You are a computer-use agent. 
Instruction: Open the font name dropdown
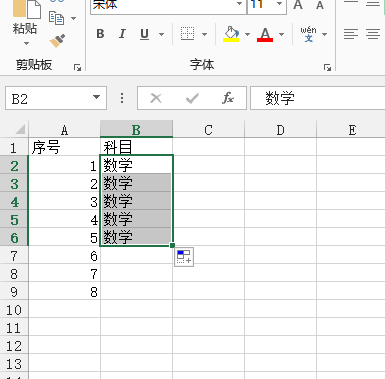tap(239, 4)
